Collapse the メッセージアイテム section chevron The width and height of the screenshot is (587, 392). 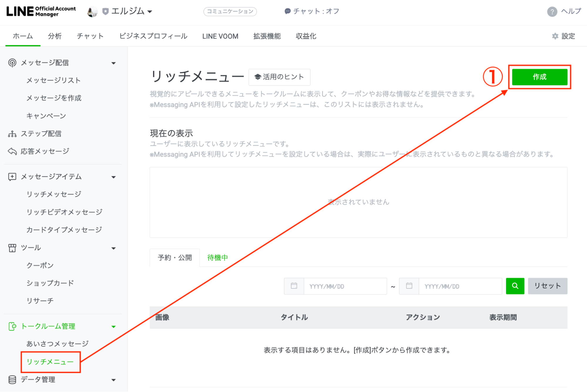click(x=113, y=177)
